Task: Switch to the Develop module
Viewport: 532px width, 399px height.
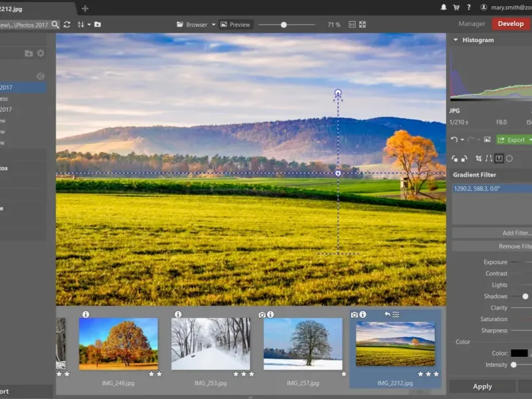Action: tap(511, 24)
